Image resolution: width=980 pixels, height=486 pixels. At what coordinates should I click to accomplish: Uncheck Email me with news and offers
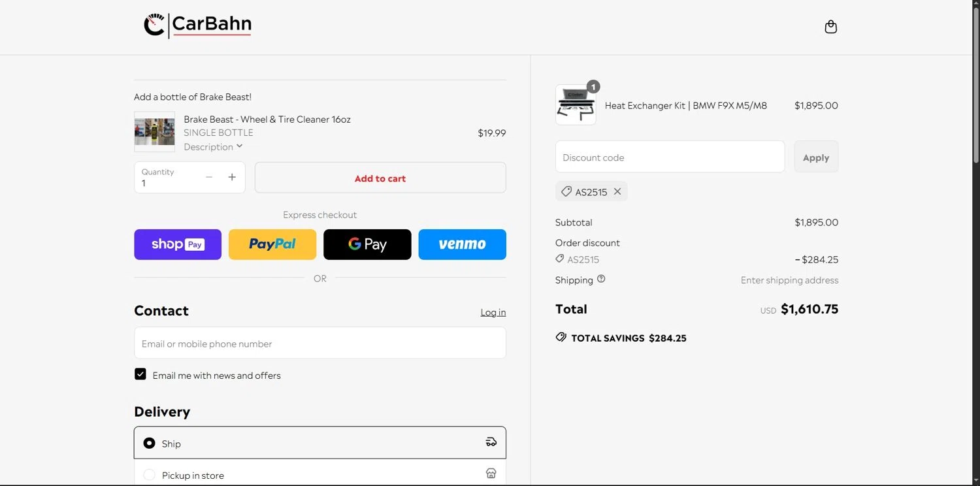tap(140, 374)
